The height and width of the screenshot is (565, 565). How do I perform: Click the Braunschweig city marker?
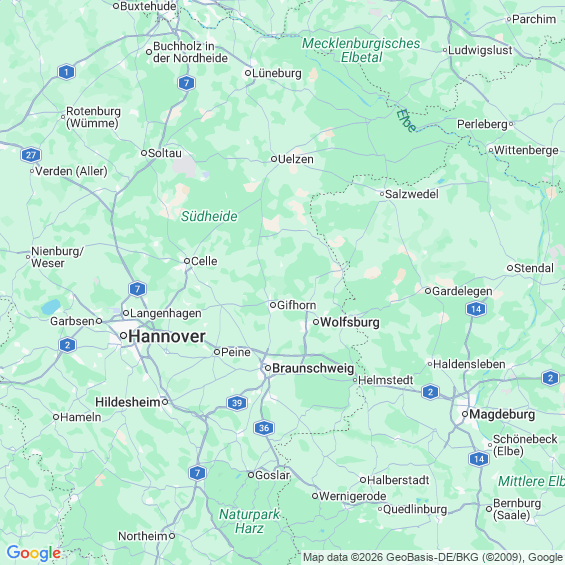(268, 368)
